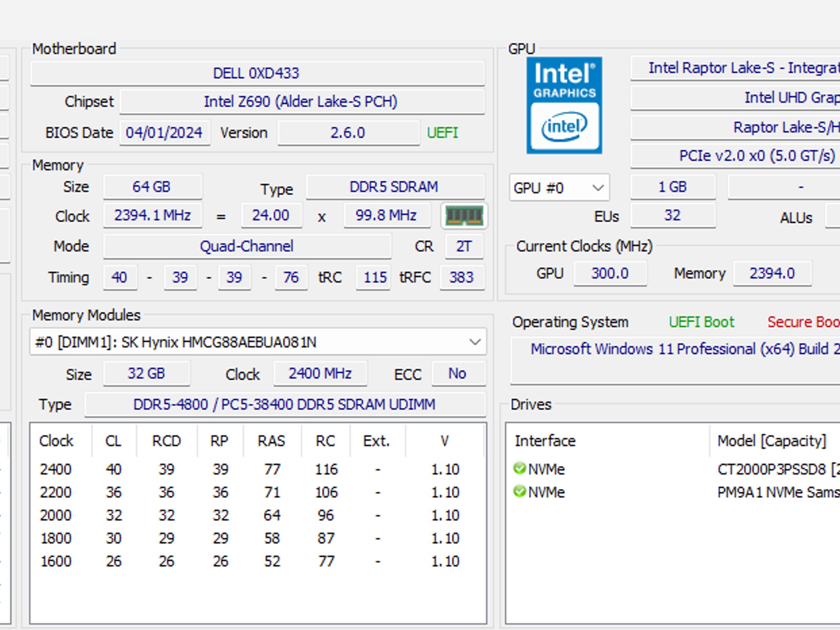Click the DELL 0XD433 motherboard model field
This screenshot has width=840, height=630.
point(256,73)
